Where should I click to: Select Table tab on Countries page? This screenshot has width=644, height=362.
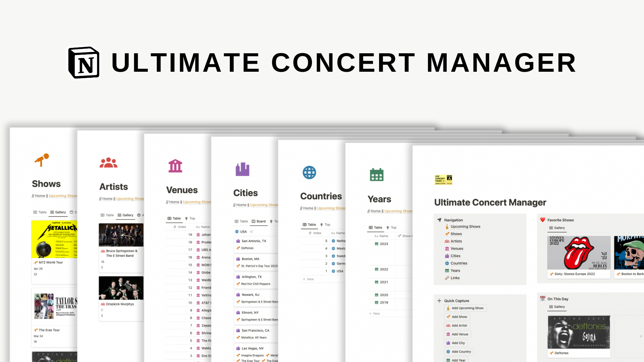[x=309, y=225]
